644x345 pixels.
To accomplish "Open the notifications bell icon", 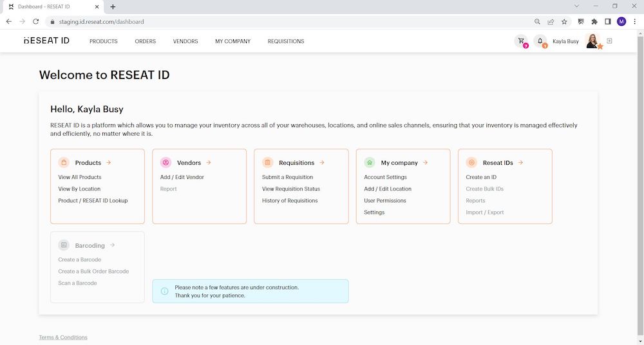I will pyautogui.click(x=540, y=41).
